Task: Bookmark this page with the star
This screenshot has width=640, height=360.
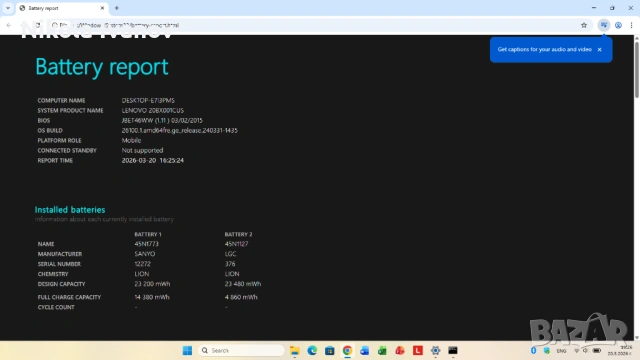Action: click(x=584, y=25)
